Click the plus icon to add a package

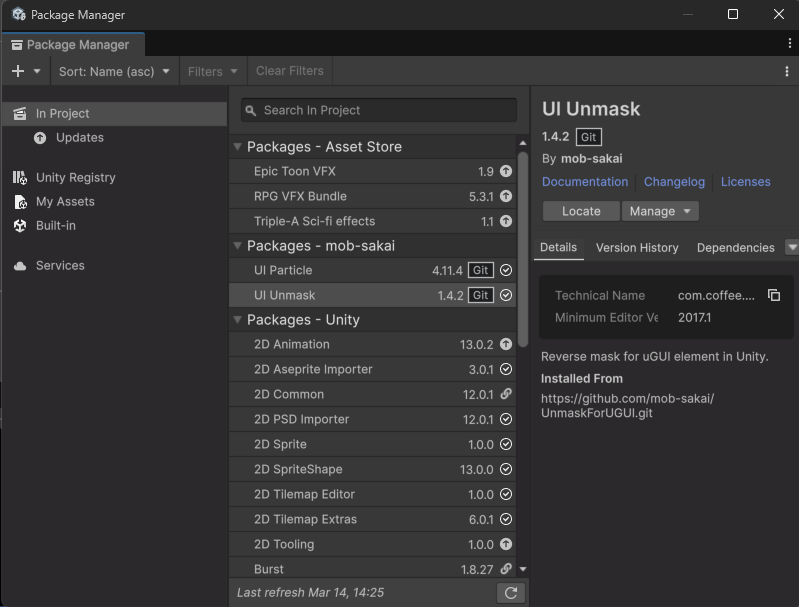coord(18,71)
